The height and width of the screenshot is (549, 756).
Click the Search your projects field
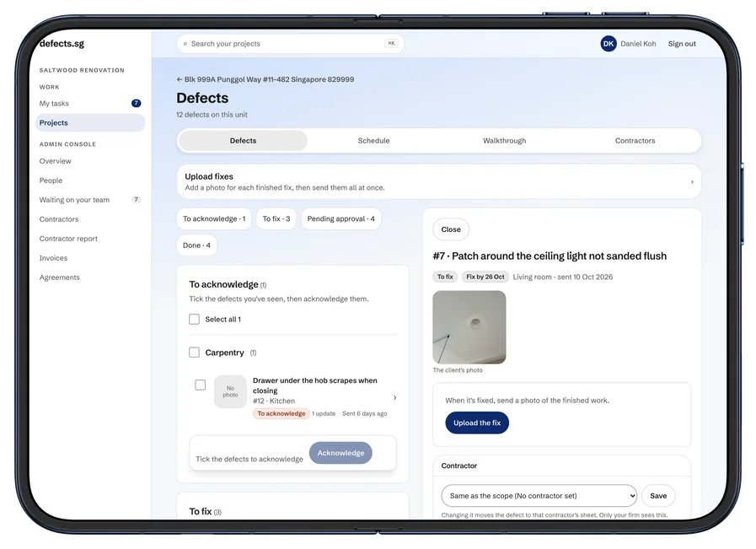pos(290,44)
